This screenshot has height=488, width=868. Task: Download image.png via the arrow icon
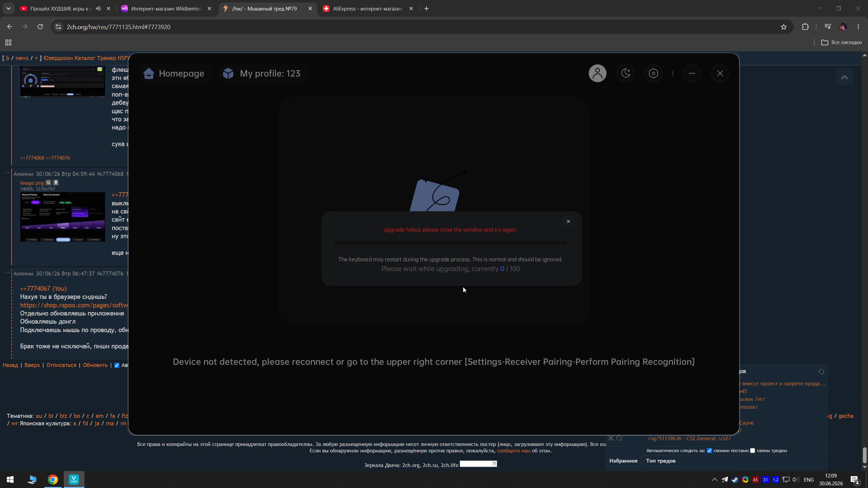tap(56, 183)
